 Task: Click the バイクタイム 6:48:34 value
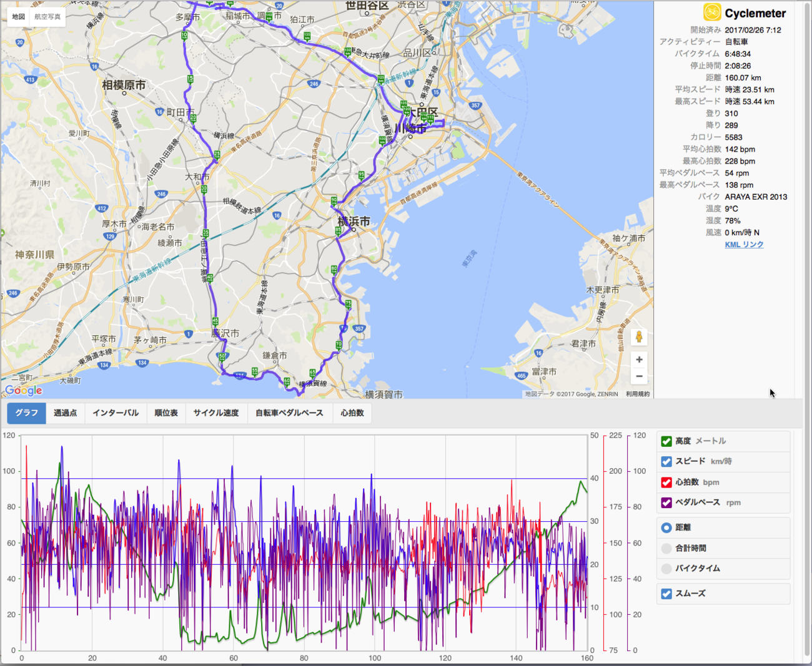738,54
